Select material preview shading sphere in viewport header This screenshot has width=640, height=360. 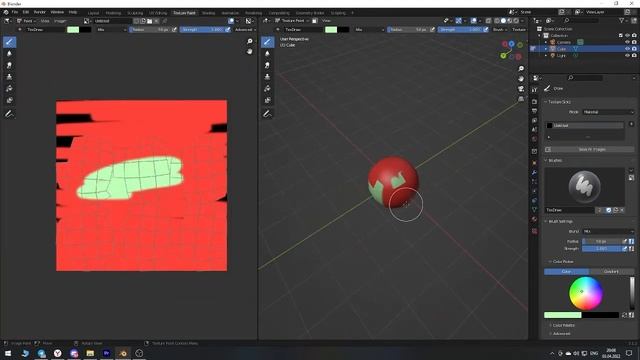click(x=510, y=20)
